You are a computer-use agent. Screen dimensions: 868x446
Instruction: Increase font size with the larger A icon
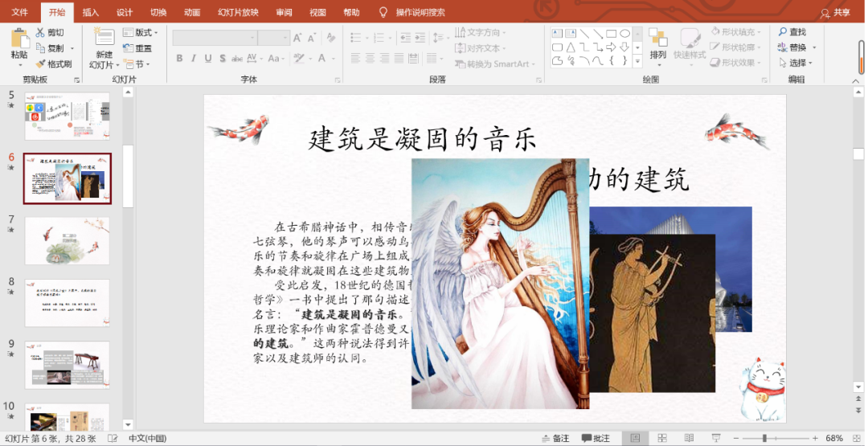297,38
